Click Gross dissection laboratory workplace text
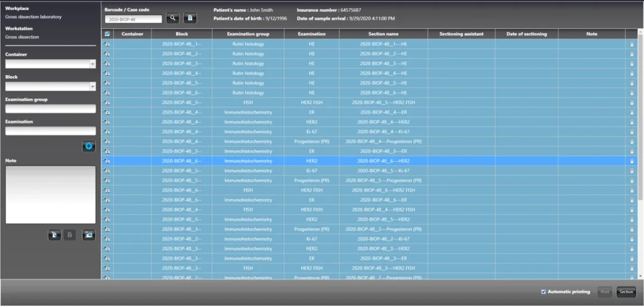Screen dimensions: 644x306 (x=33, y=17)
